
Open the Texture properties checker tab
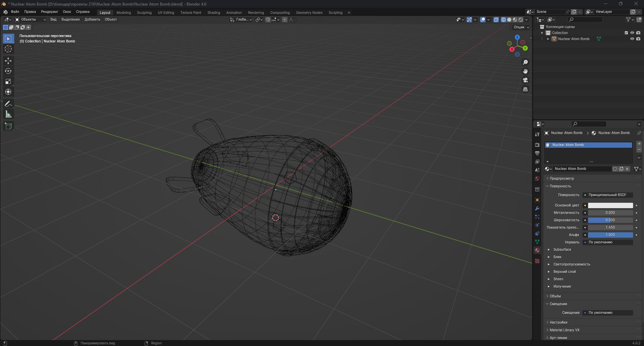pos(537,261)
